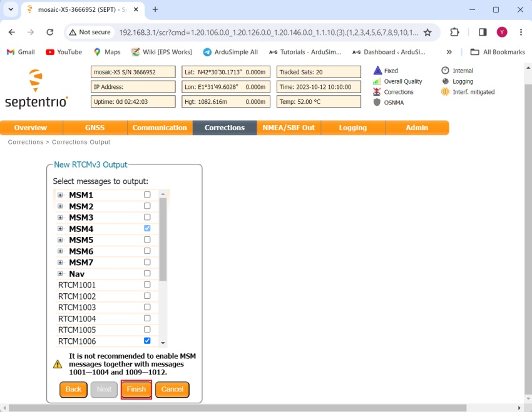Click the Overall Quality signal bars icon
Screen dimensions: 532x412
click(377, 81)
